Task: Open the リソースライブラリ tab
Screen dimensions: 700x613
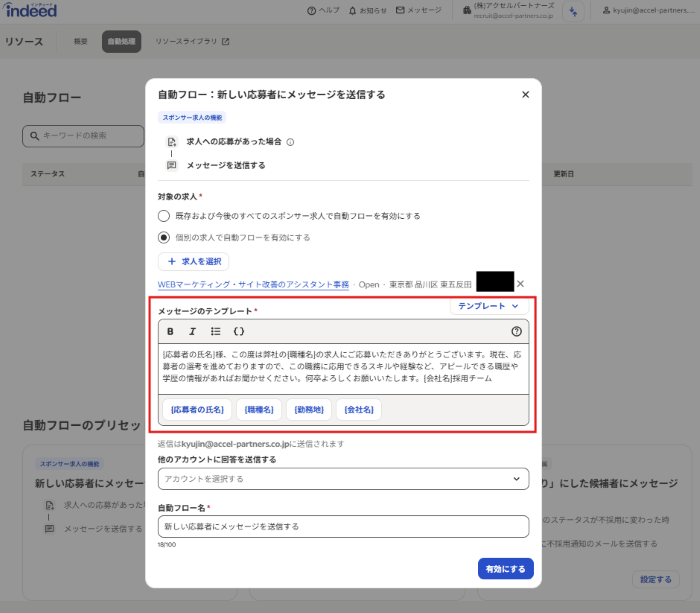Action: (x=191, y=42)
